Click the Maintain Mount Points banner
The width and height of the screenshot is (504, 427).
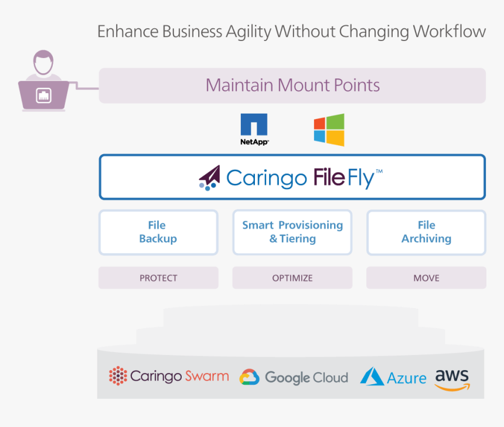[x=292, y=86]
